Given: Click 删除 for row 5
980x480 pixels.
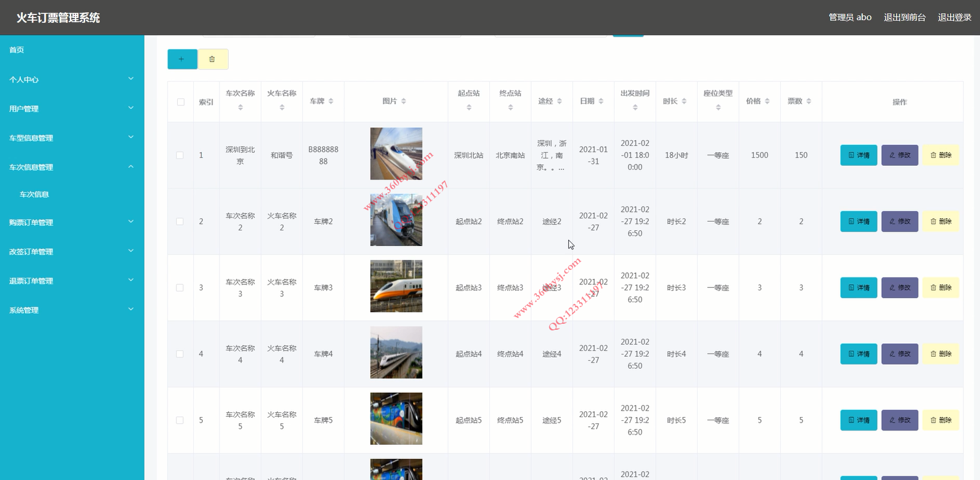Looking at the screenshot, I should tap(941, 420).
